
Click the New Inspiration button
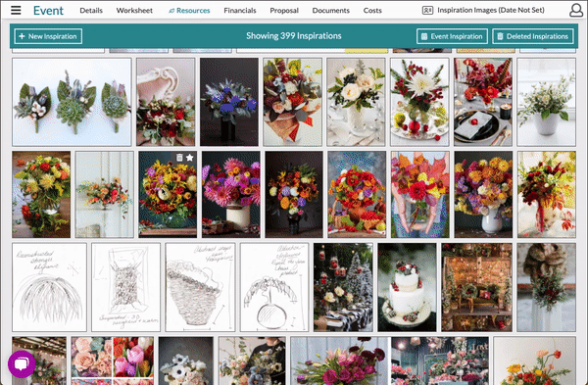click(x=48, y=36)
